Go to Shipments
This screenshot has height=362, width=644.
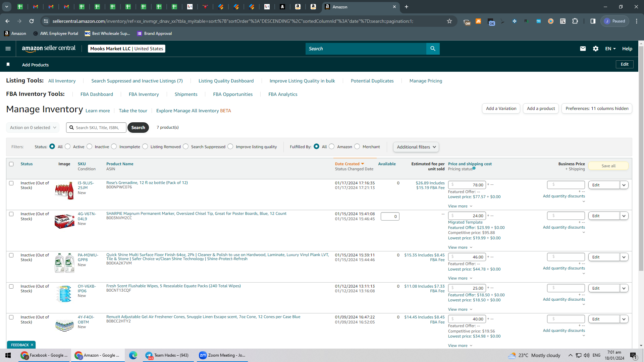click(x=186, y=94)
